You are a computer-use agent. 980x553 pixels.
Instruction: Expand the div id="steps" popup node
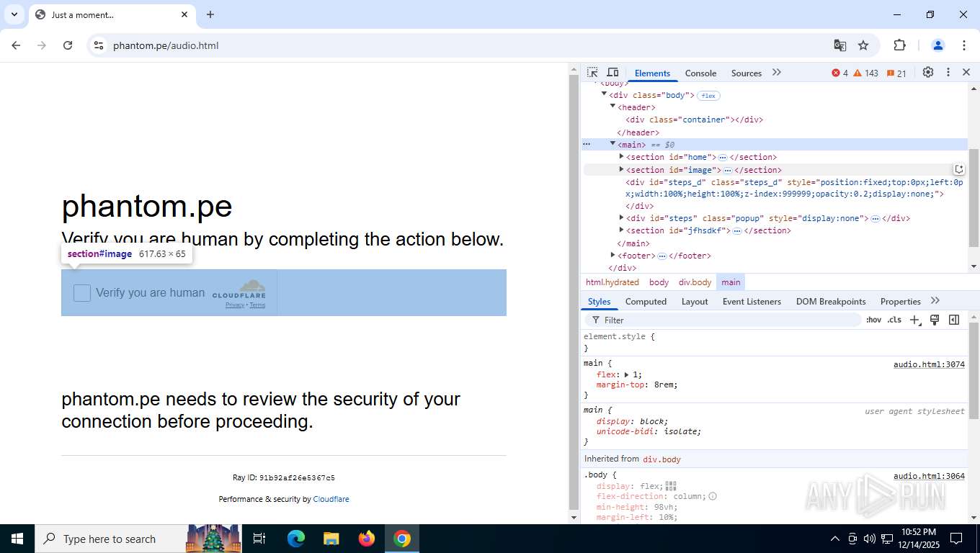tap(621, 218)
